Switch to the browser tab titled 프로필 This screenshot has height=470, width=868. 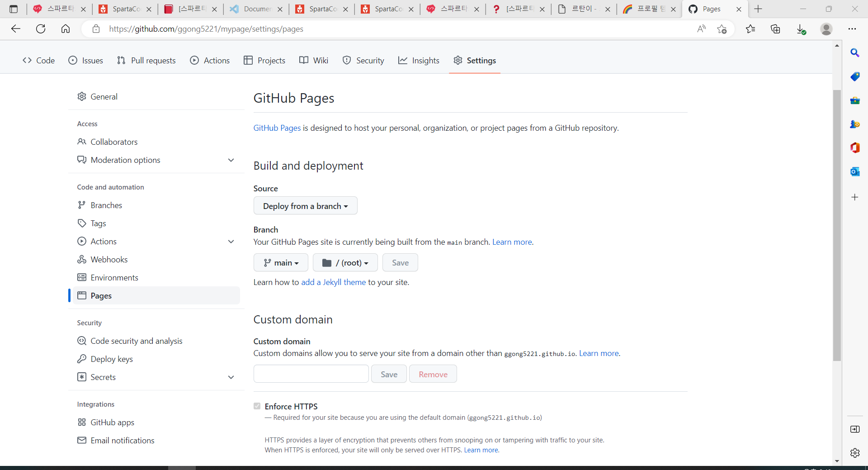(x=649, y=9)
